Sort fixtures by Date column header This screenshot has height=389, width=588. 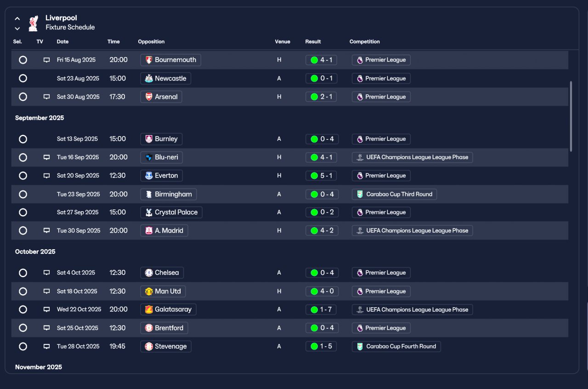62,41
